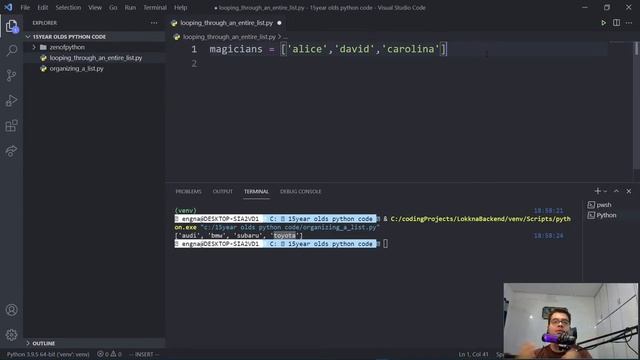The height and width of the screenshot is (360, 640).
Task: Add a new terminal with plus icon
Action: (598, 191)
